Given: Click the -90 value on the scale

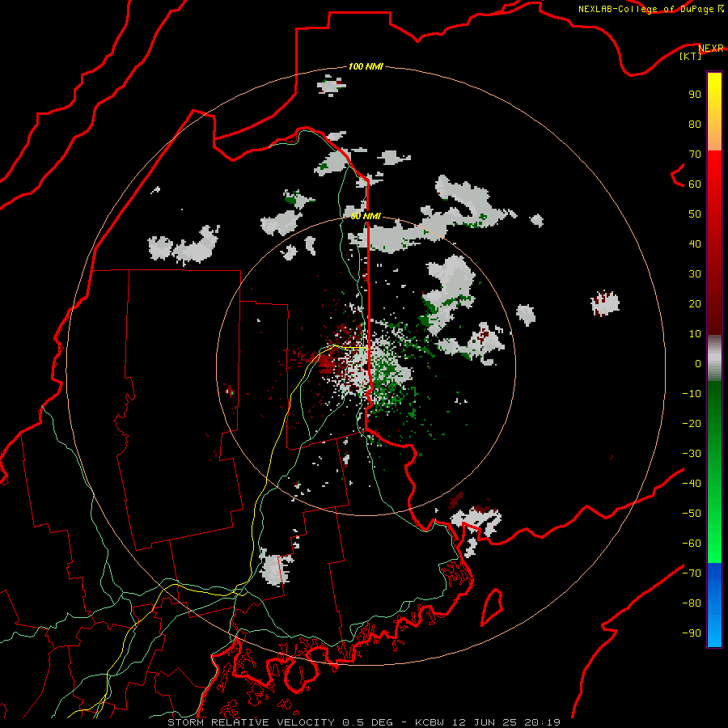Looking at the screenshot, I should [x=692, y=633].
